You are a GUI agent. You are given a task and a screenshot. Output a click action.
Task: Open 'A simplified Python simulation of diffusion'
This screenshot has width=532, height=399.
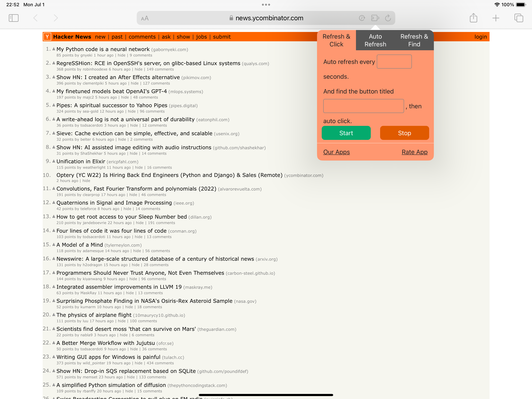pyautogui.click(x=111, y=385)
